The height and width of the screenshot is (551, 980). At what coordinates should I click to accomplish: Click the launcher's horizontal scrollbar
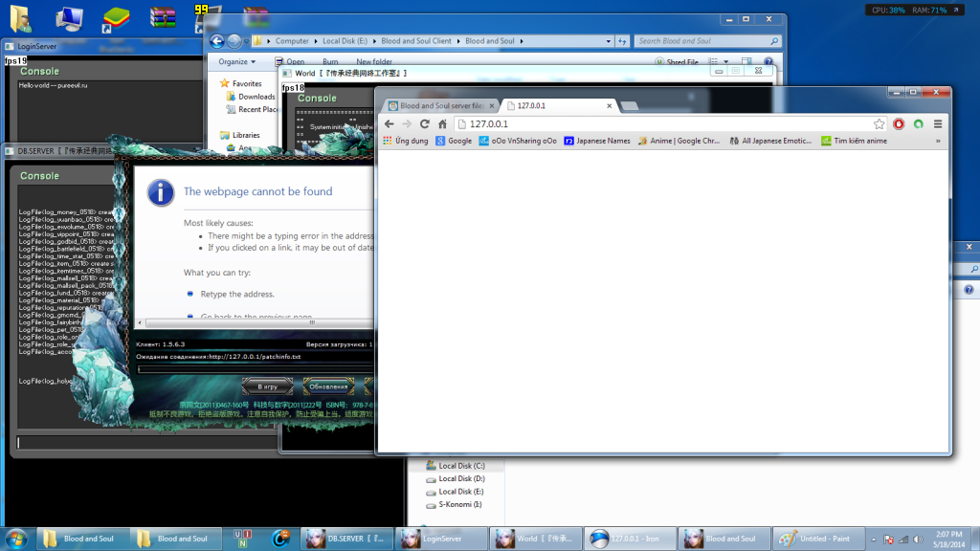point(254,324)
